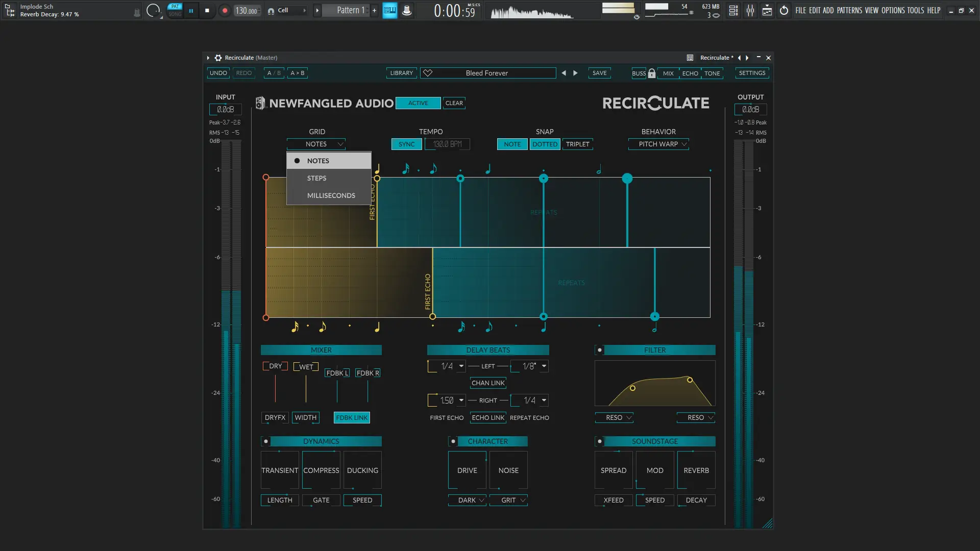Click the CLEAR button
The image size is (980, 551).
[x=454, y=103]
